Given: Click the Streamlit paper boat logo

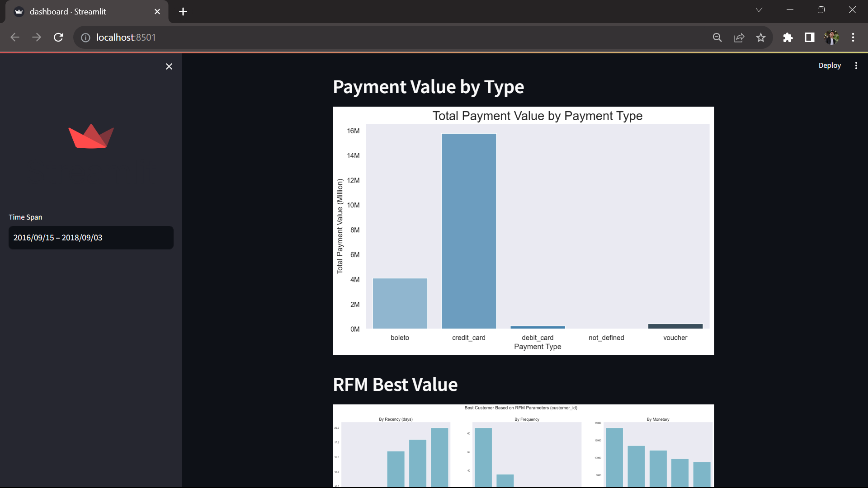Looking at the screenshot, I should coord(91,136).
